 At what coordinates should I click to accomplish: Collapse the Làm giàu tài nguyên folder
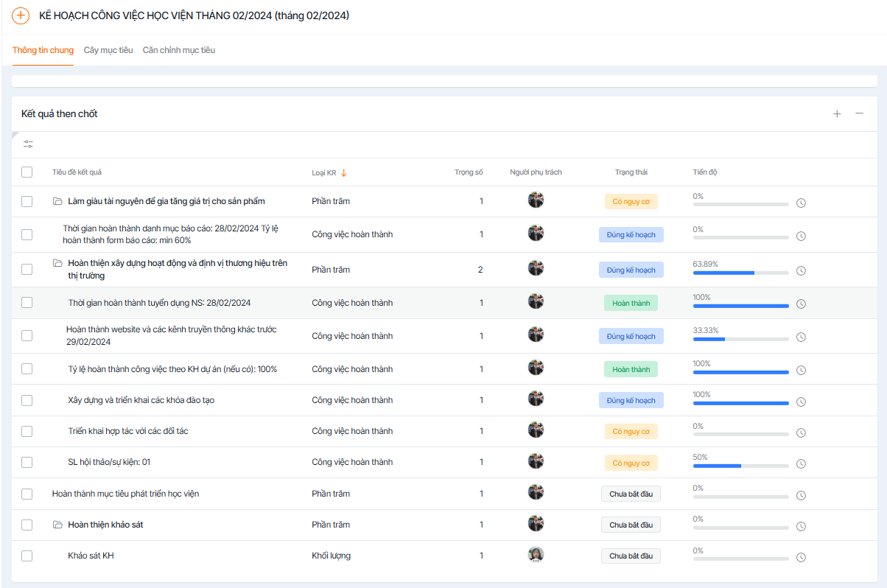point(57,201)
